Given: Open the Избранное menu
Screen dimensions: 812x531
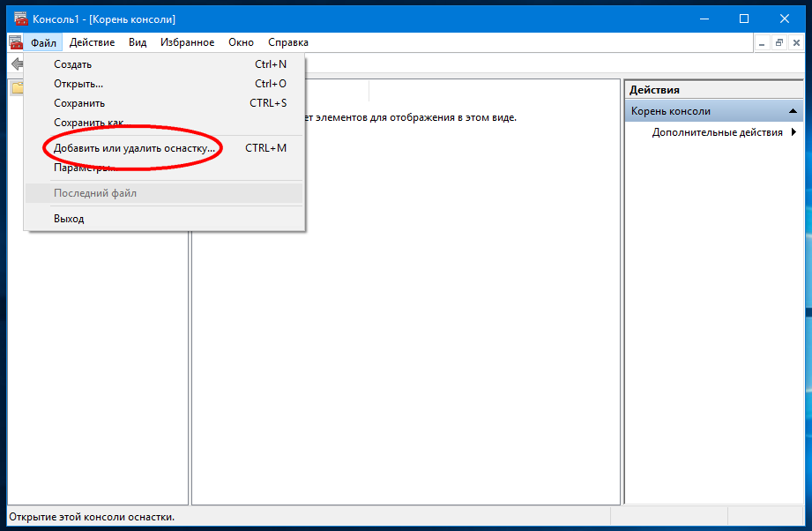Looking at the screenshot, I should 187,42.
